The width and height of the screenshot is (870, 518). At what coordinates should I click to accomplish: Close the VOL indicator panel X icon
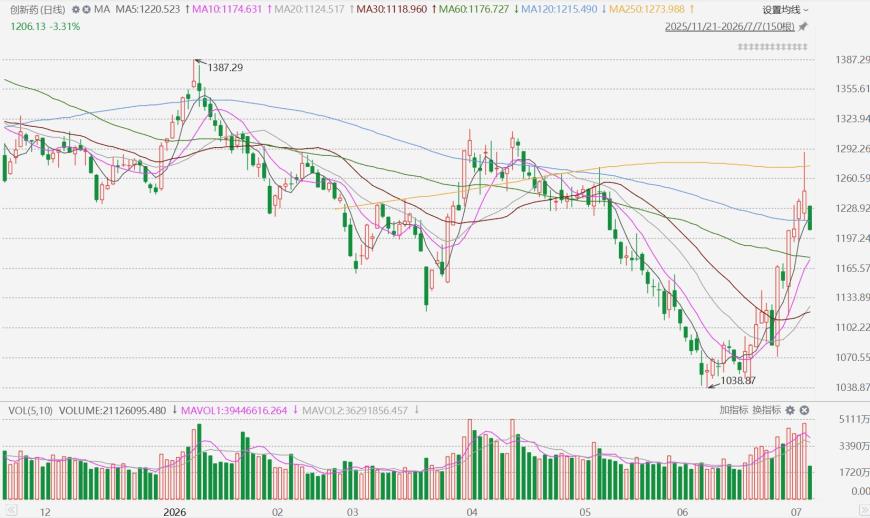[804, 410]
